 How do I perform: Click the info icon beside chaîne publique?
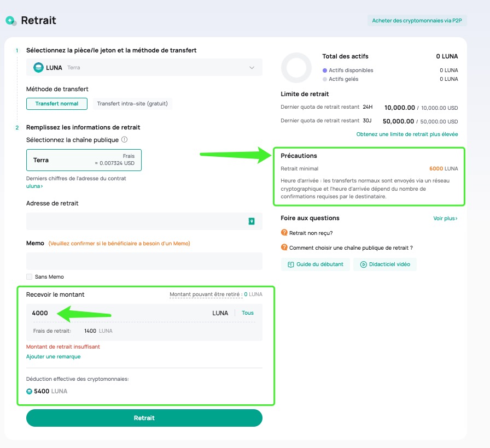pos(124,139)
